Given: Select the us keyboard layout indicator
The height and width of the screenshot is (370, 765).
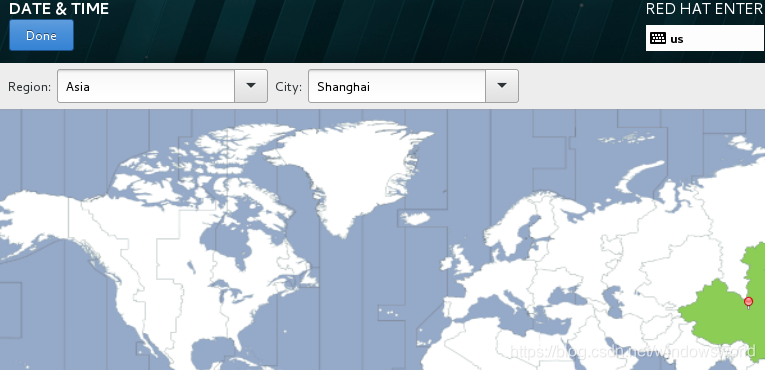Looking at the screenshot, I should coord(705,38).
